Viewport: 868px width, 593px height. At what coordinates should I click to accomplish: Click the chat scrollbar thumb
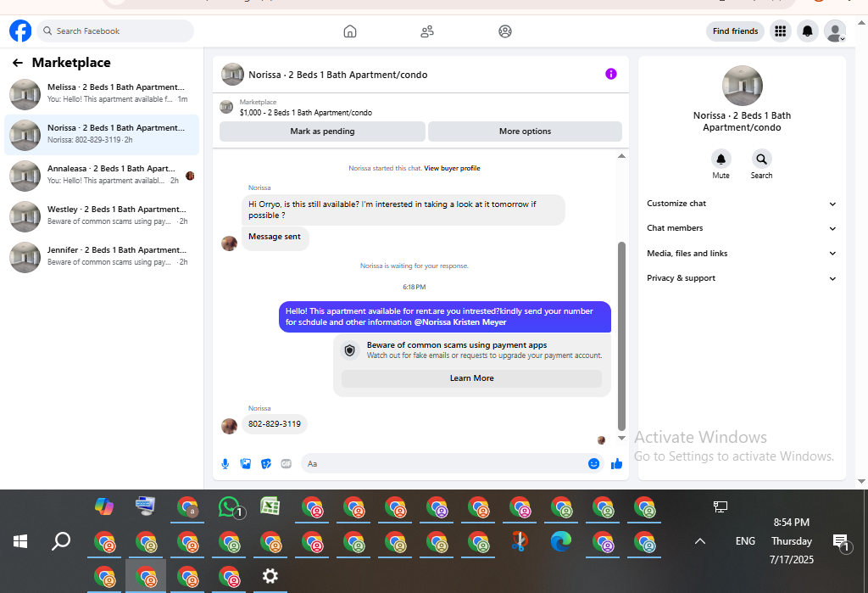click(x=621, y=336)
